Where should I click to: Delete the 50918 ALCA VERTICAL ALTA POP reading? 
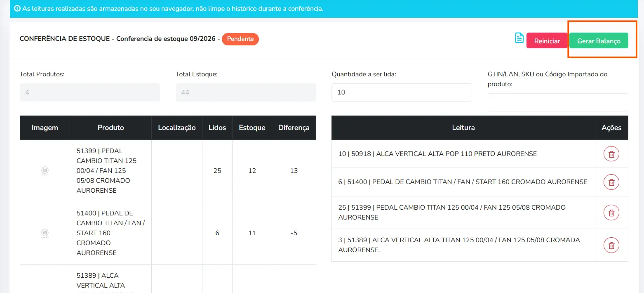click(611, 154)
